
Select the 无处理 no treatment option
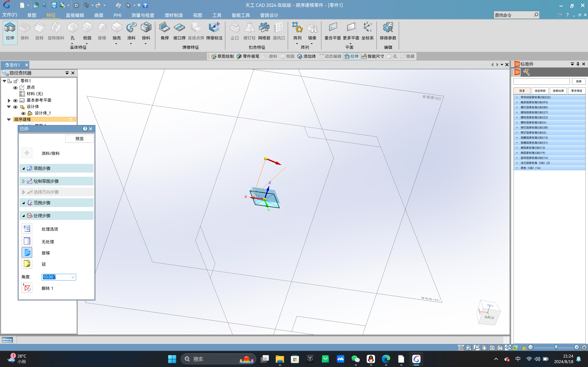click(x=27, y=241)
